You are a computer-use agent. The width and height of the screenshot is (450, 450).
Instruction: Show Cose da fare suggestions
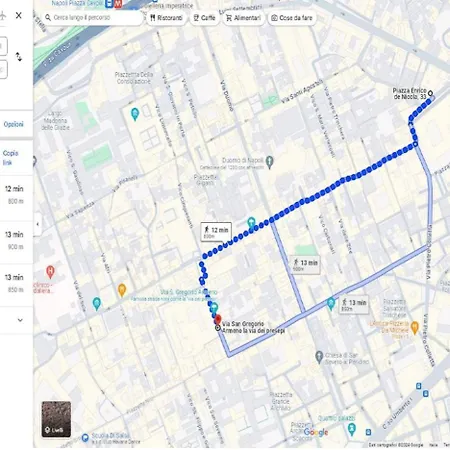(x=292, y=18)
